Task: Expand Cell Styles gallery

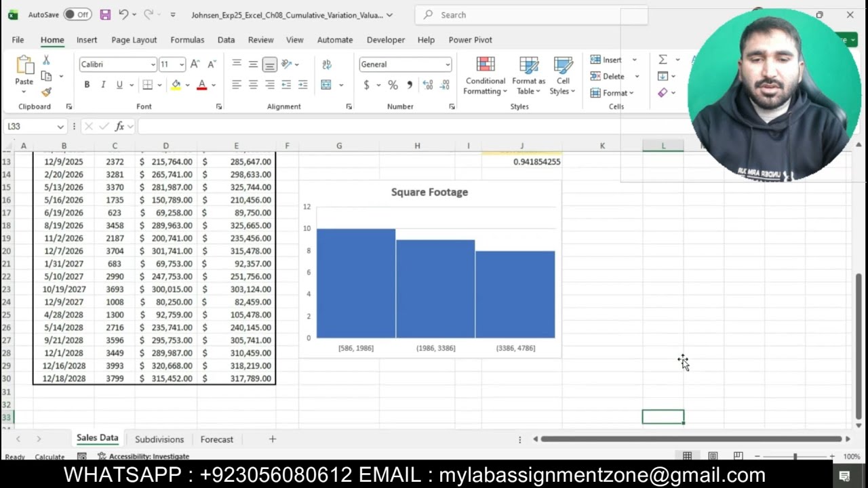Action: [x=563, y=76]
